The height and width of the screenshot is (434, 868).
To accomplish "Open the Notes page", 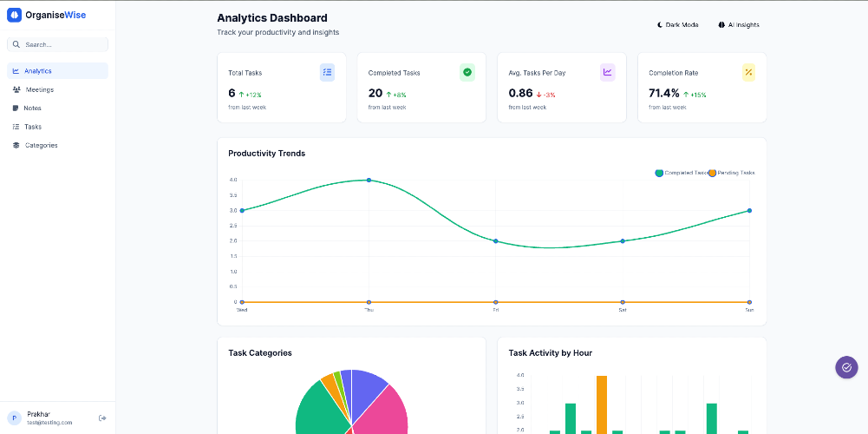I will tap(57, 108).
